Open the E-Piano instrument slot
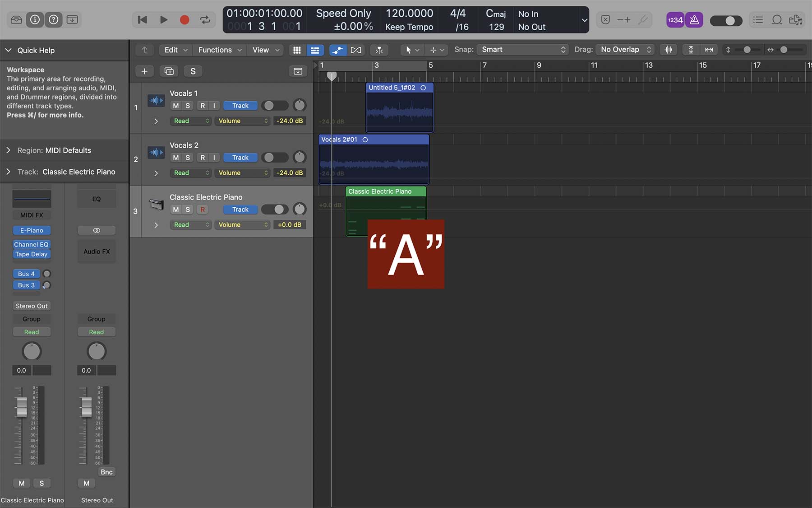The image size is (812, 508). (32, 230)
